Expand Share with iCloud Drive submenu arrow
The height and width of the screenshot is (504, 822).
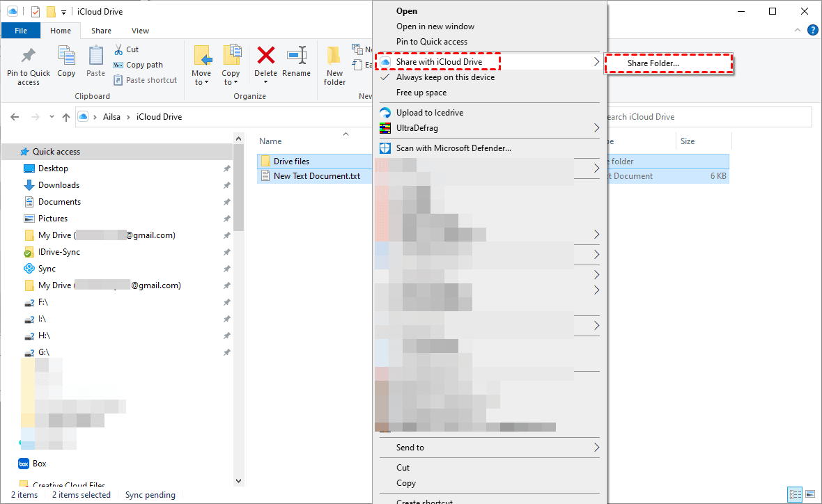(596, 62)
